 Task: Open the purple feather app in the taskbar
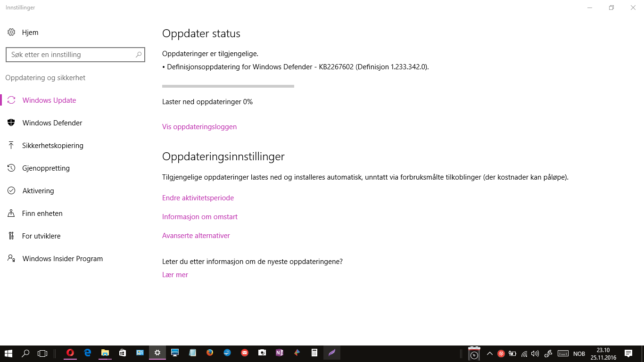(x=332, y=353)
